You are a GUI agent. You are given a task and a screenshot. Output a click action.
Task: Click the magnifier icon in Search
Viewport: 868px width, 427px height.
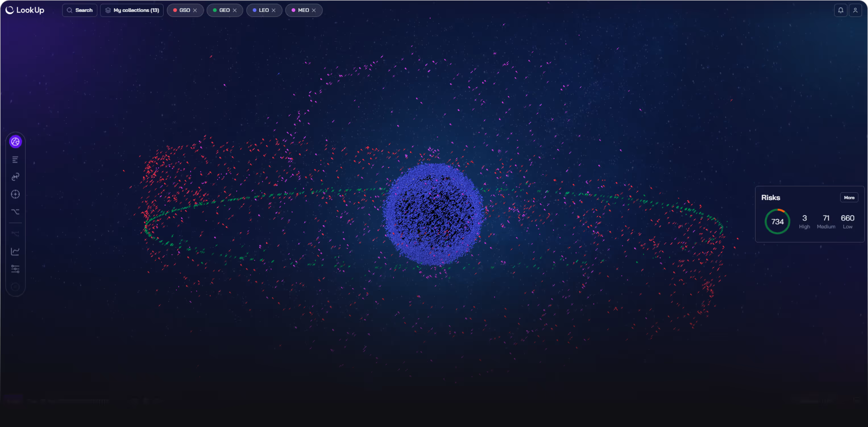click(69, 11)
